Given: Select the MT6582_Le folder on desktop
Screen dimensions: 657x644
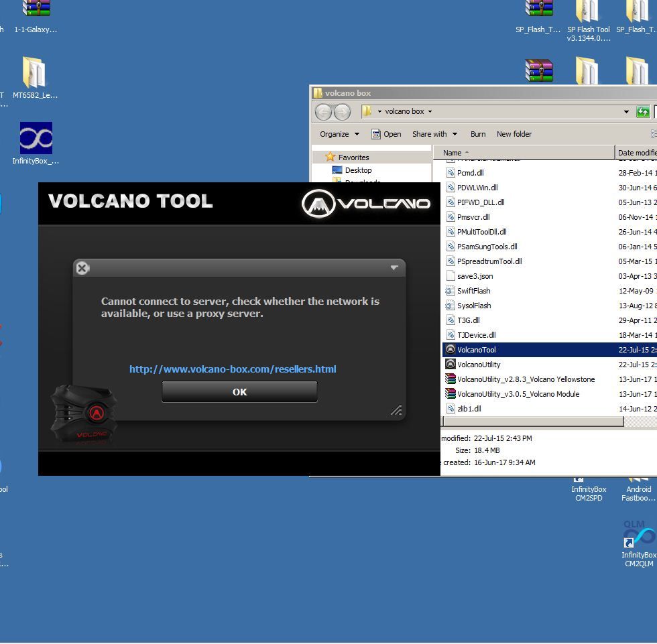Looking at the screenshot, I should 35,78.
